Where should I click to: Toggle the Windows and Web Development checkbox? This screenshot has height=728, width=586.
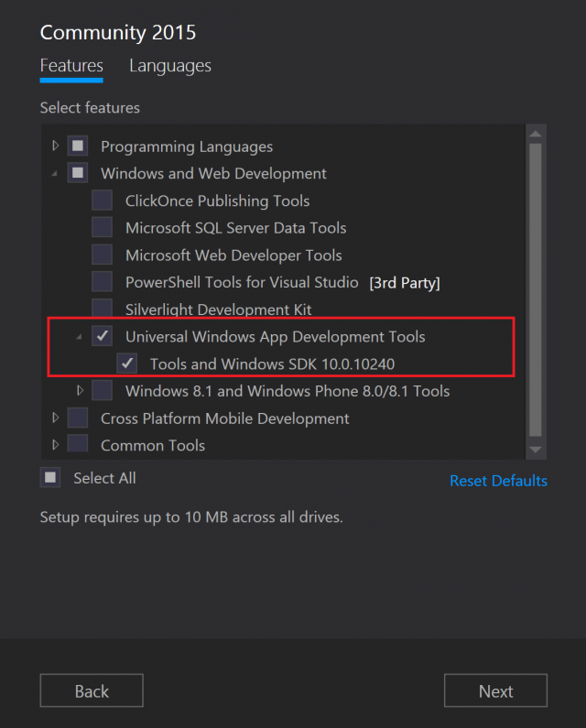click(78, 173)
